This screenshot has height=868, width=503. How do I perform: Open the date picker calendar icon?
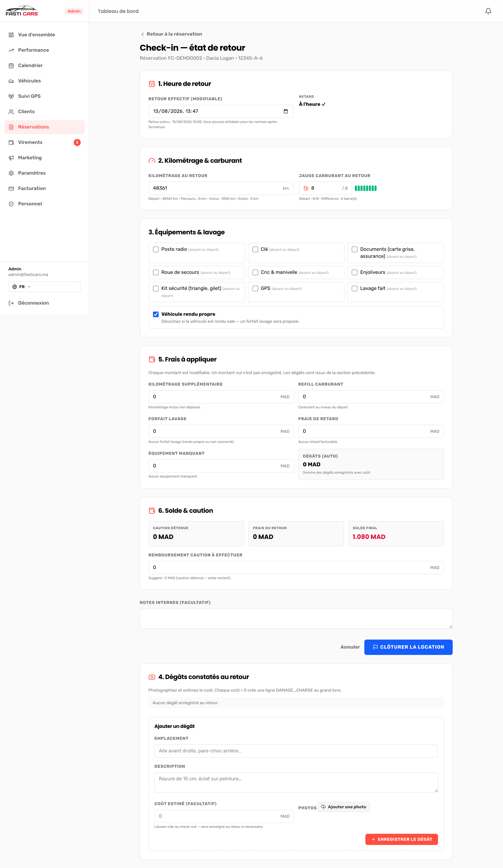click(x=285, y=111)
